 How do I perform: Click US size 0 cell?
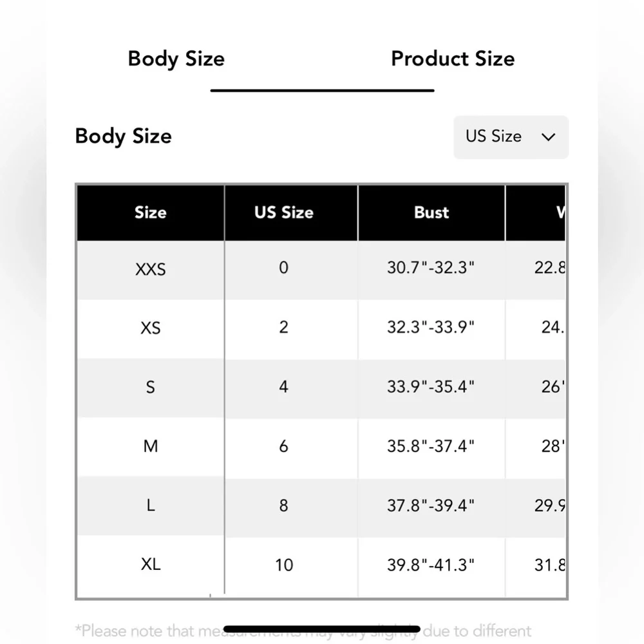pos(284,268)
